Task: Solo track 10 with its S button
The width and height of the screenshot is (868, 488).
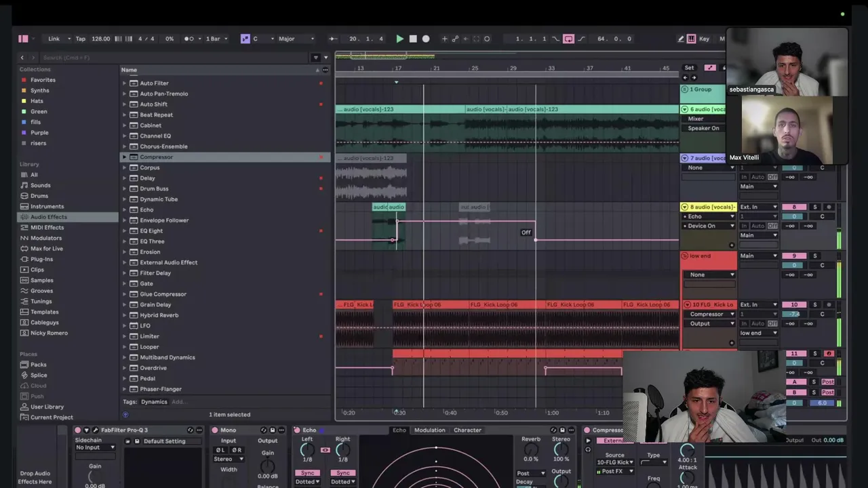Action: (x=815, y=304)
